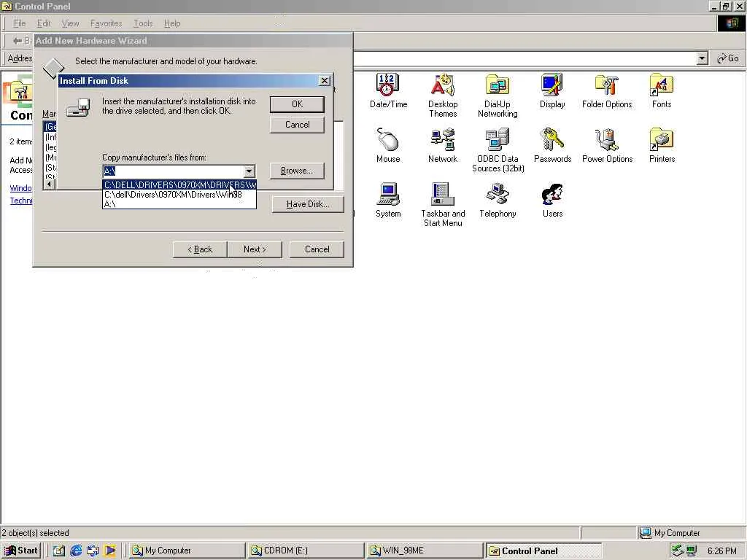Image resolution: width=747 pixels, height=560 pixels.
Task: Launch the media player quick launch icon
Action: (x=109, y=551)
